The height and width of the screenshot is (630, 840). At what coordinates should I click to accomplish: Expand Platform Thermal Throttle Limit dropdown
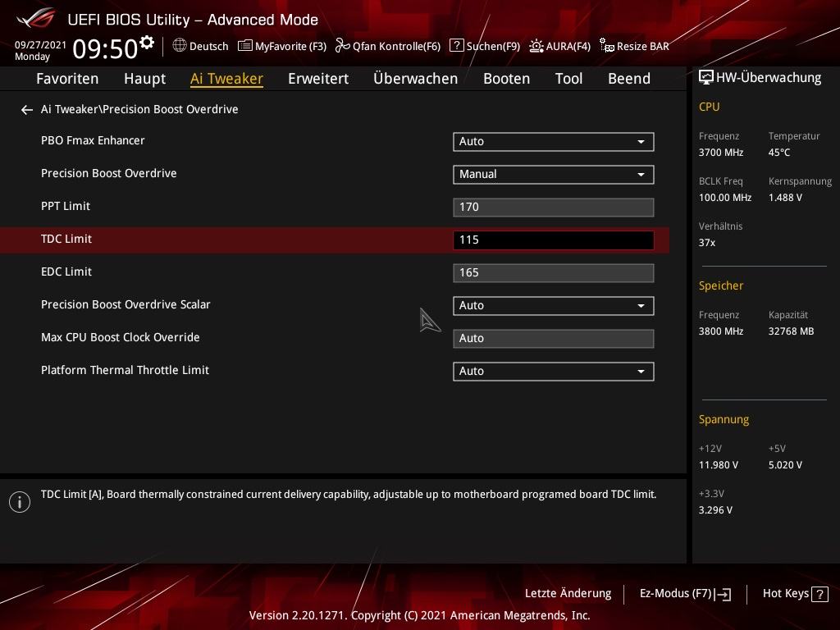point(554,372)
